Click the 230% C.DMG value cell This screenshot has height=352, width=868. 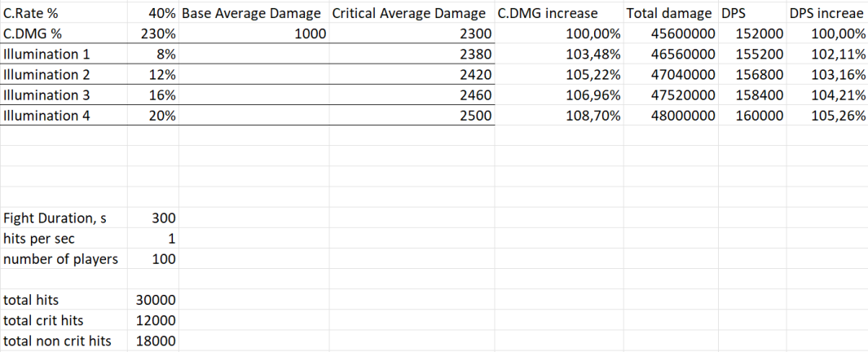click(161, 33)
